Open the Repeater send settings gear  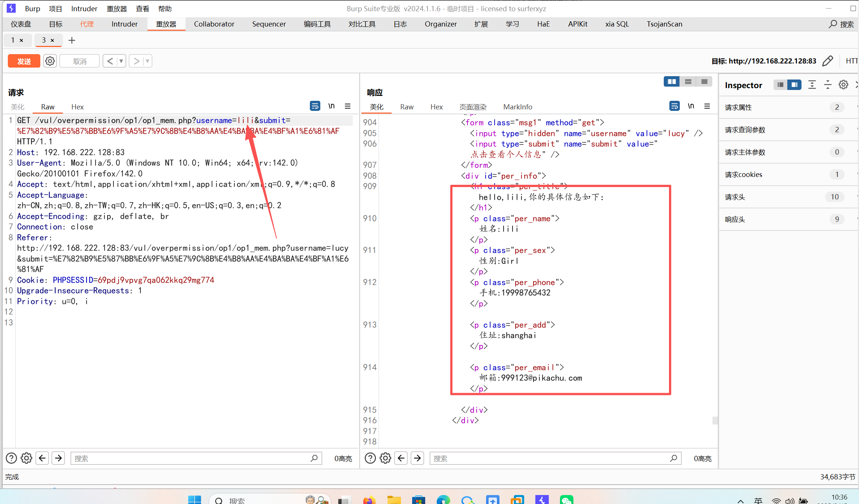pos(50,61)
